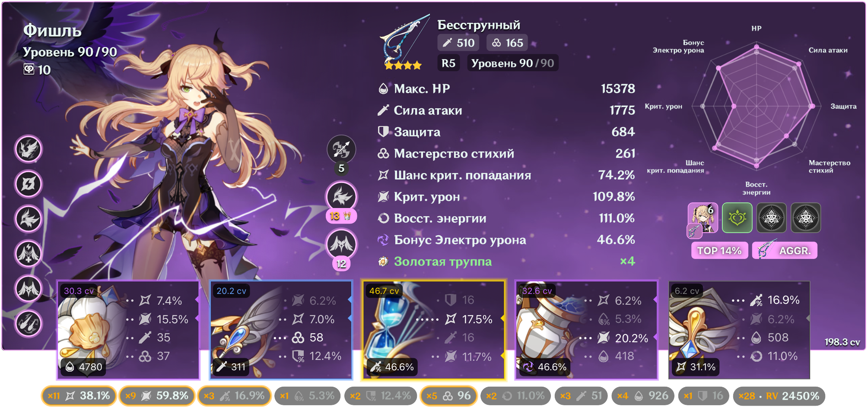868x410 pixels.
Task: Select the feather artifact card with 311 ATK
Action: point(281,330)
